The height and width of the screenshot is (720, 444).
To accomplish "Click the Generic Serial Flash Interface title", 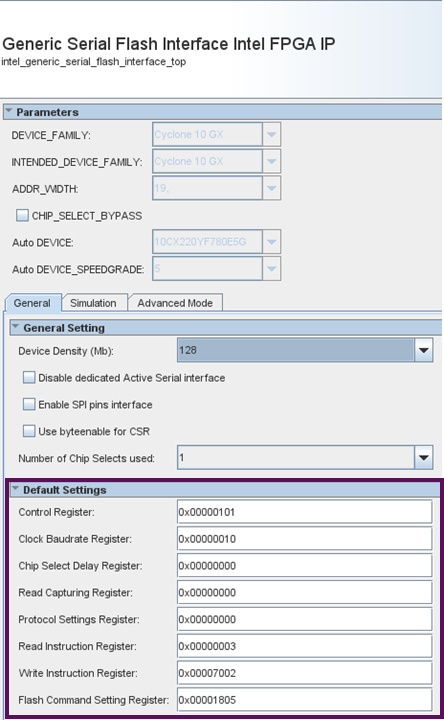I will (169, 44).
